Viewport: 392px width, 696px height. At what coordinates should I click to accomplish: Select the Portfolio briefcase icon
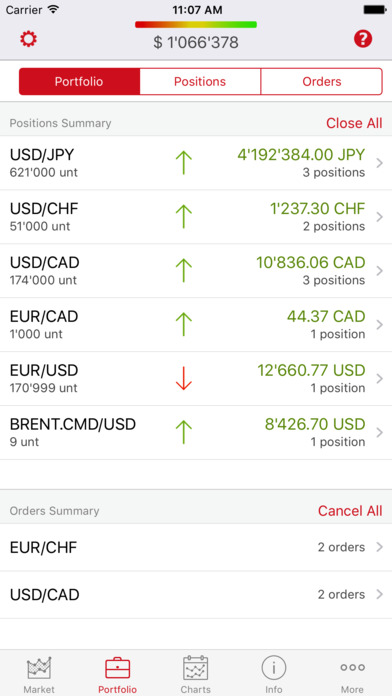click(x=118, y=668)
